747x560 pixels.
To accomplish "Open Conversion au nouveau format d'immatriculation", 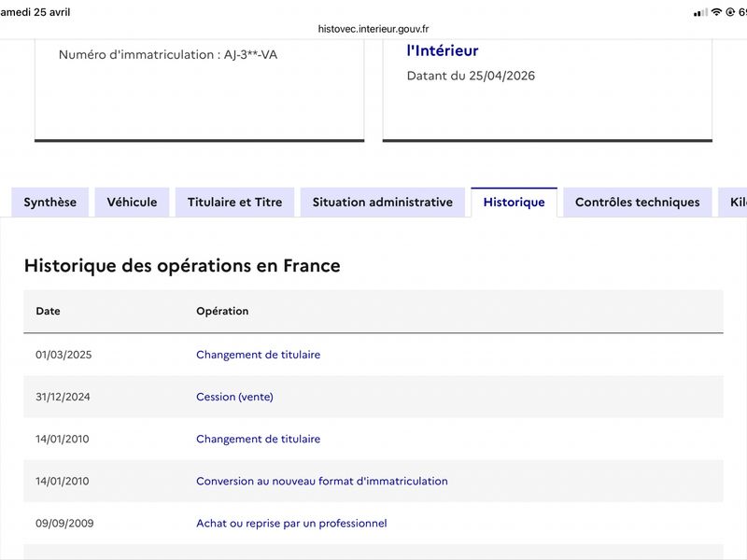I will (x=321, y=482).
